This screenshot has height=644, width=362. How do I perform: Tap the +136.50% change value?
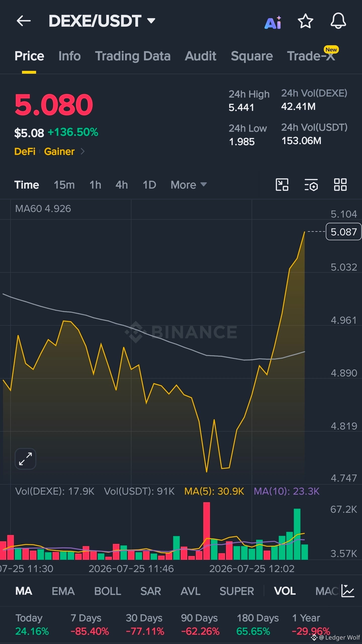point(73,132)
